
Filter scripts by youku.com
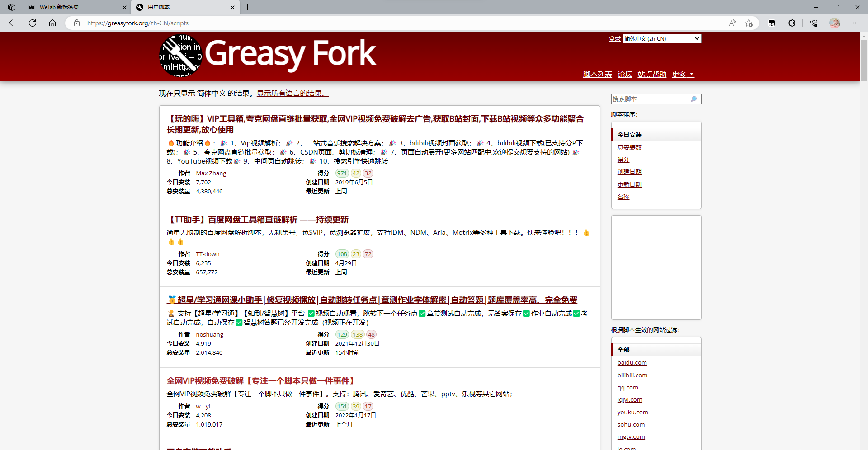point(632,412)
